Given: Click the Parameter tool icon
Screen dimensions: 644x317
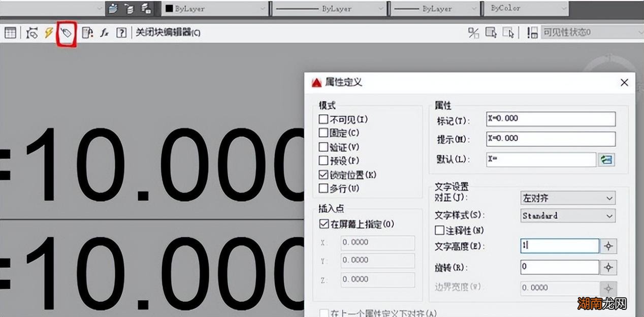Looking at the screenshot, I should tap(31, 33).
